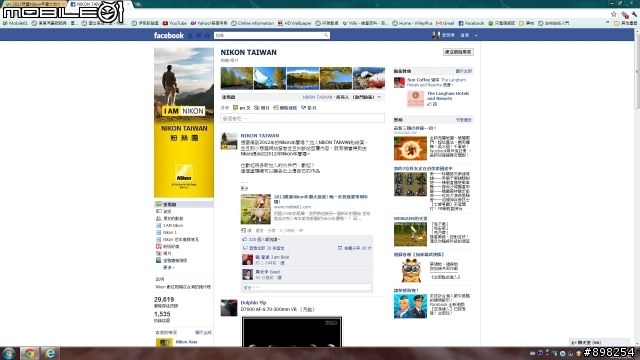The image size is (640, 360).
Task: Open the HD Wallpaper bookmark
Action: [294, 23]
